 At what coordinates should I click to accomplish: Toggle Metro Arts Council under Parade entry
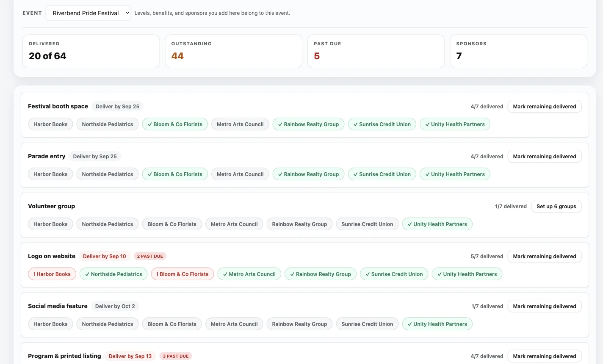[x=240, y=174]
